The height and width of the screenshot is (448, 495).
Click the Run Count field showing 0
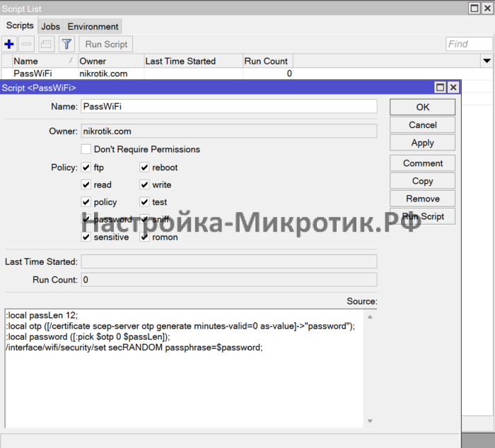(229, 280)
